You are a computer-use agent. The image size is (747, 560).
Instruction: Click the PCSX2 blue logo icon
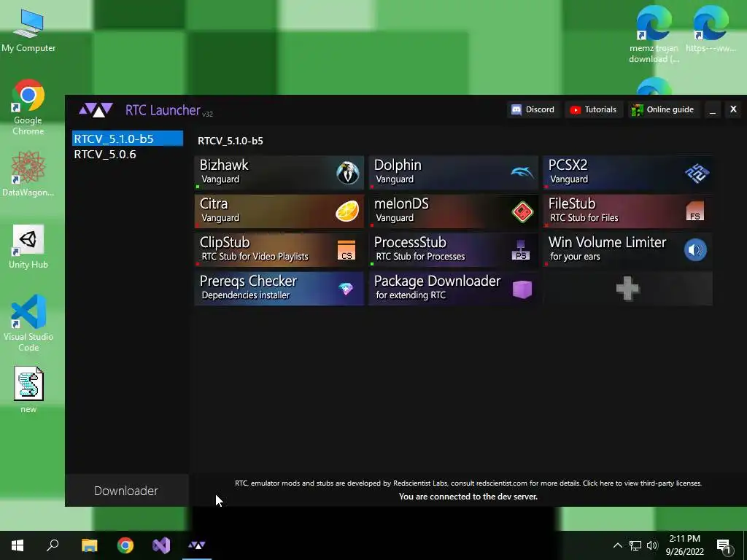coord(697,173)
